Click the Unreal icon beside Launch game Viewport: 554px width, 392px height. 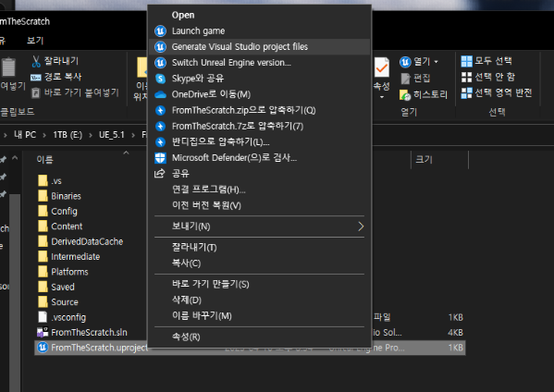tap(160, 31)
